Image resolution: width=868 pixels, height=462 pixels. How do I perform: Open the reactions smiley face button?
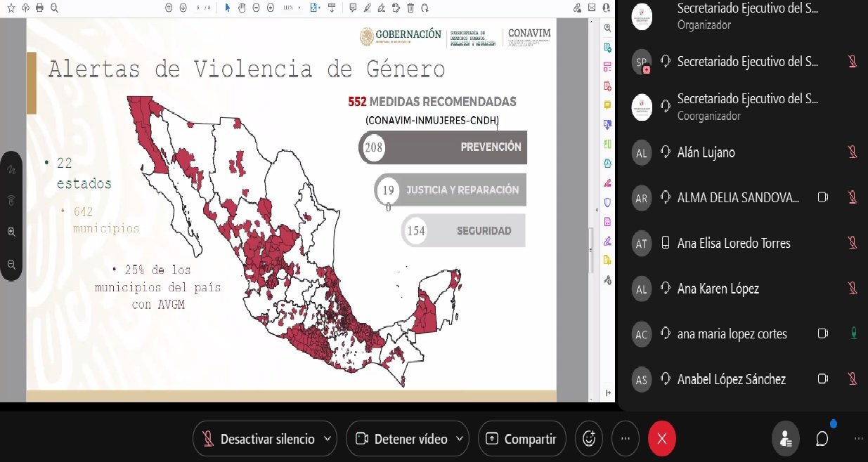coord(589,439)
